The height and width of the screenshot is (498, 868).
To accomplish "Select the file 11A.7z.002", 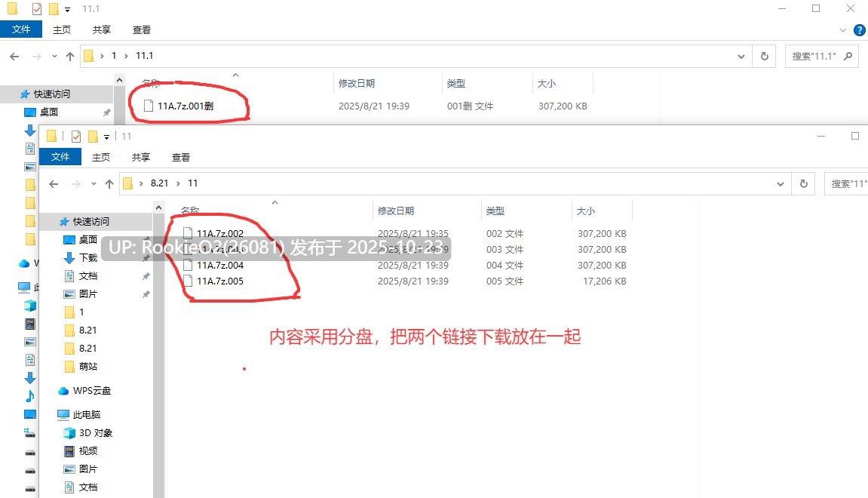I will pyautogui.click(x=219, y=233).
